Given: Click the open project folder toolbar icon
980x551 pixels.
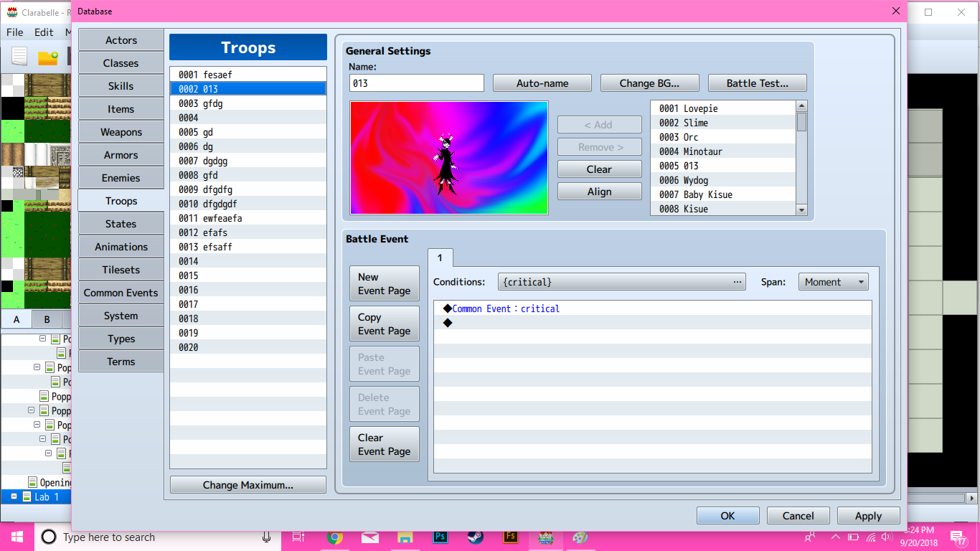Looking at the screenshot, I should tap(48, 57).
